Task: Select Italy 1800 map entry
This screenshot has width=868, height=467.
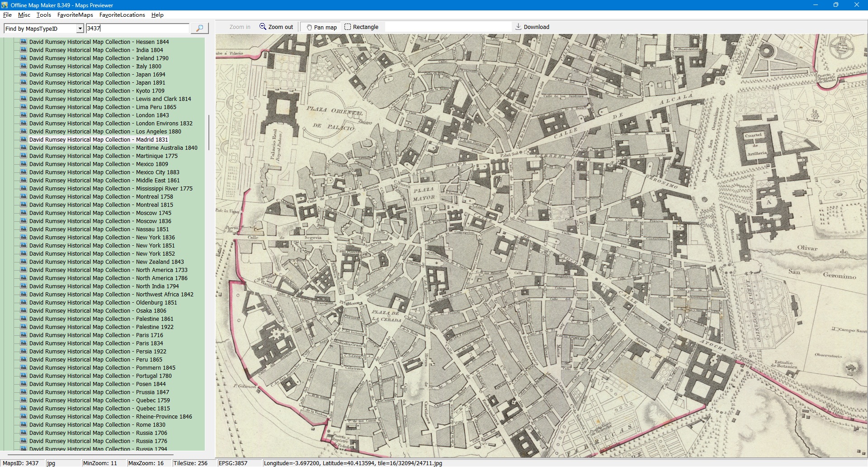Action: (95, 66)
